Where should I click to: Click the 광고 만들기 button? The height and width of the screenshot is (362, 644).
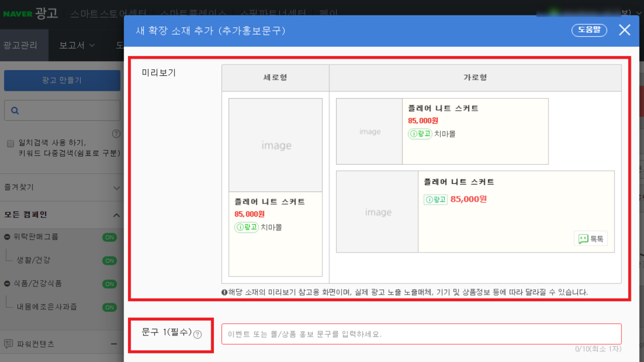tap(62, 80)
